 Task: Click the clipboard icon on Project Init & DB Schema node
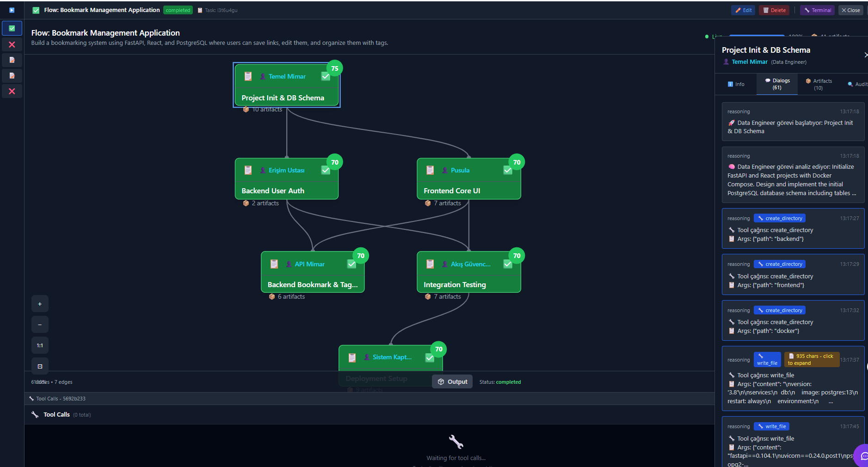(x=248, y=76)
